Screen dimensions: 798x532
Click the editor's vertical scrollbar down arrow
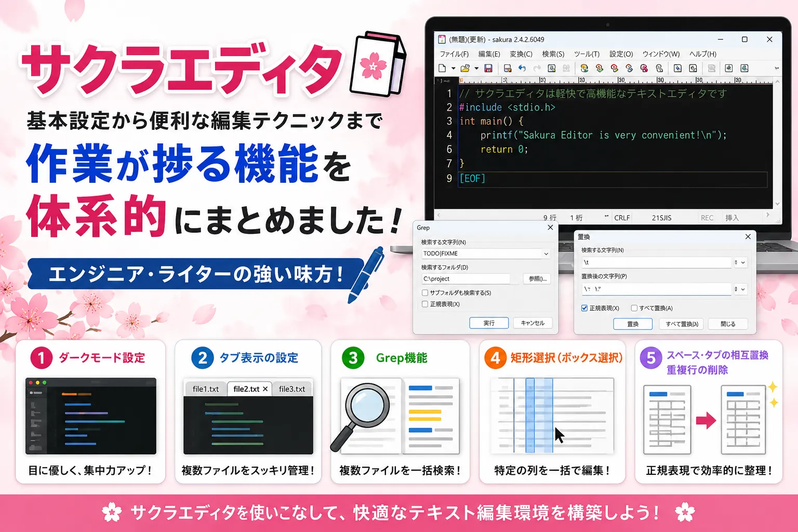[x=778, y=204]
